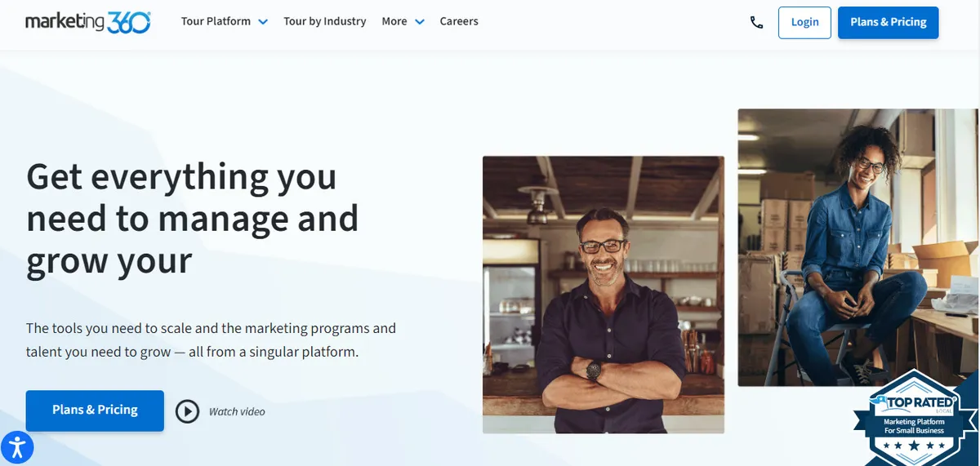This screenshot has width=980, height=466.
Task: Click the phone call icon
Action: point(756,22)
